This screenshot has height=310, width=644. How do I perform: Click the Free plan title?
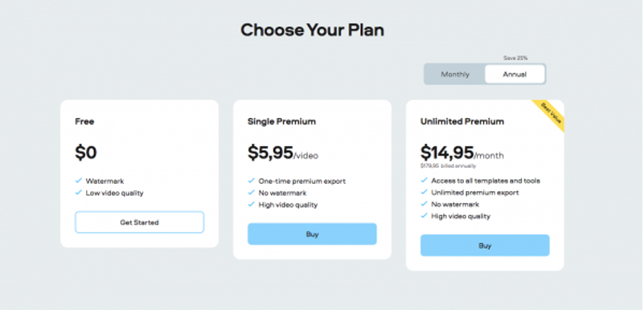(x=84, y=121)
